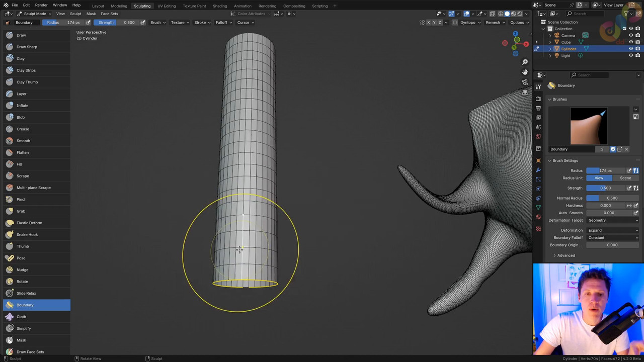644x362 pixels.
Task: Choose the Snake Hook brush
Action: pos(36,234)
